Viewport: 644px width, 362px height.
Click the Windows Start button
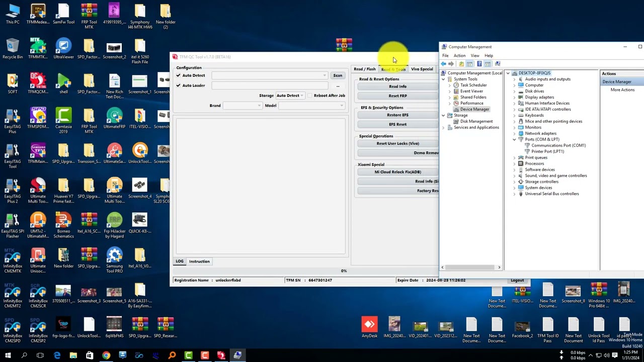(x=8, y=355)
